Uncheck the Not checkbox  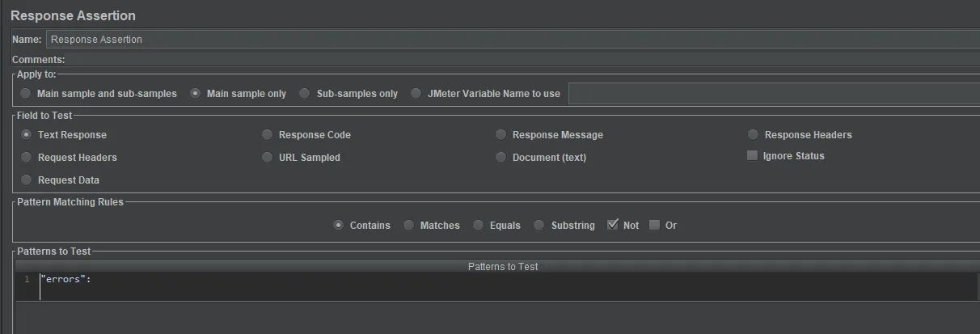click(x=613, y=225)
